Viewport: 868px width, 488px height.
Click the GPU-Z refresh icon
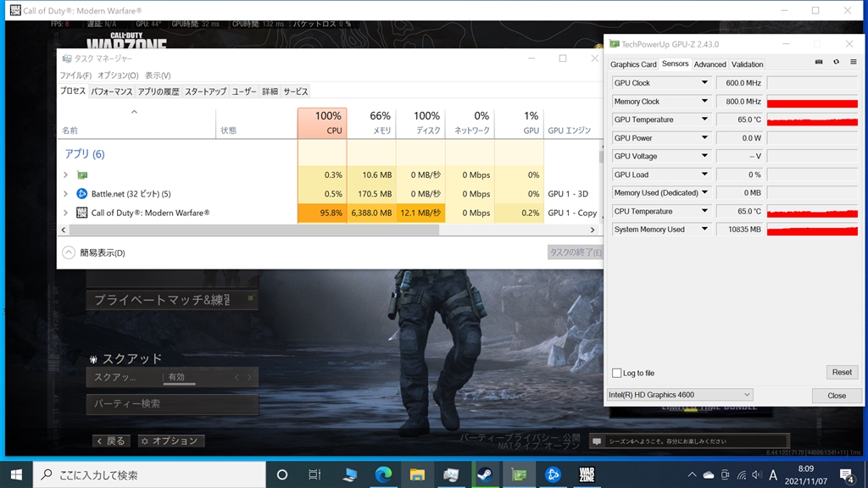coord(836,62)
